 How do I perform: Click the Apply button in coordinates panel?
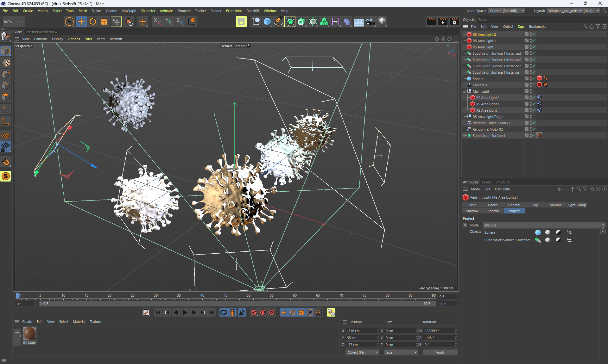(440, 352)
